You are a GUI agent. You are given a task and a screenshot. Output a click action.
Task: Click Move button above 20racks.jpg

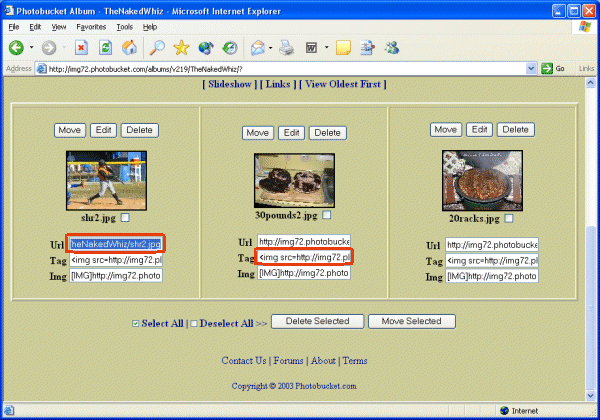446,130
